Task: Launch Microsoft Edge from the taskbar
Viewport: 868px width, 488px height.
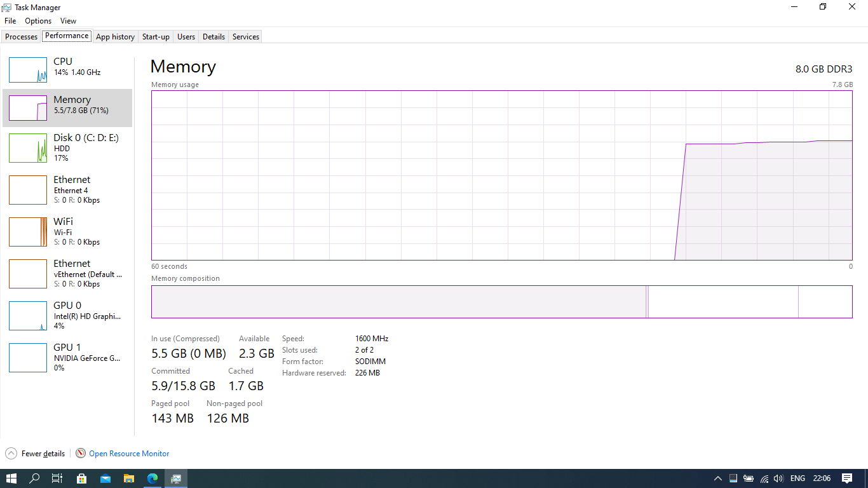Action: tap(153, 478)
